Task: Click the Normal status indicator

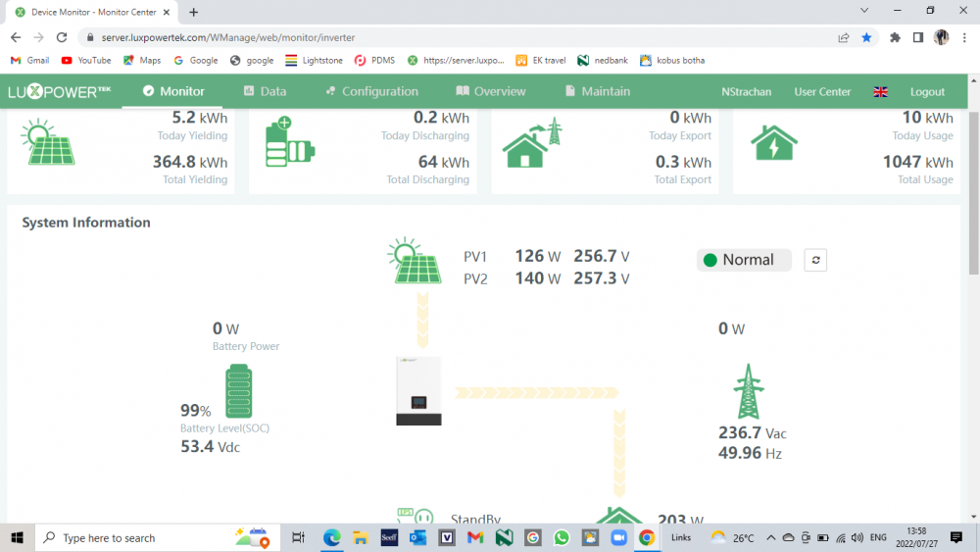Action: (744, 260)
